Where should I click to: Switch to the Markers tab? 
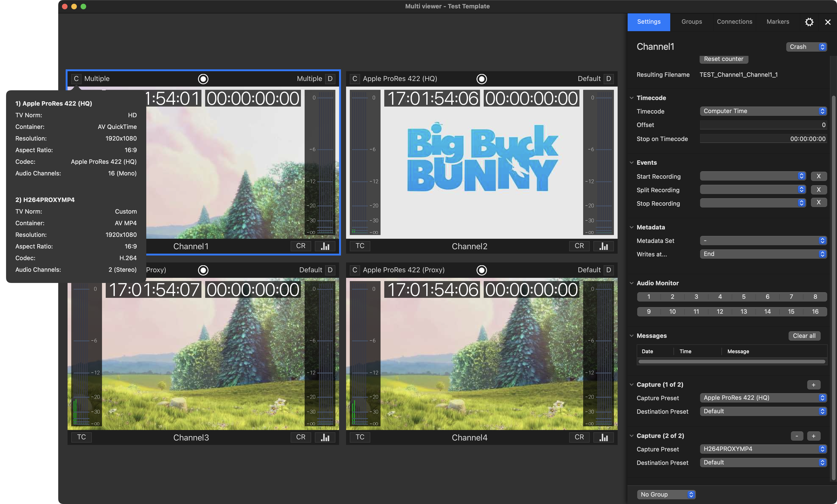coord(778,22)
